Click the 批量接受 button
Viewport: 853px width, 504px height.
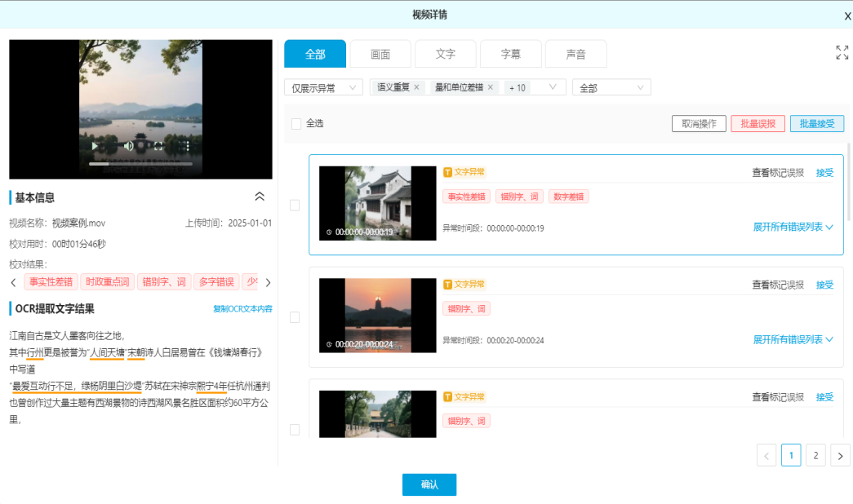point(816,124)
